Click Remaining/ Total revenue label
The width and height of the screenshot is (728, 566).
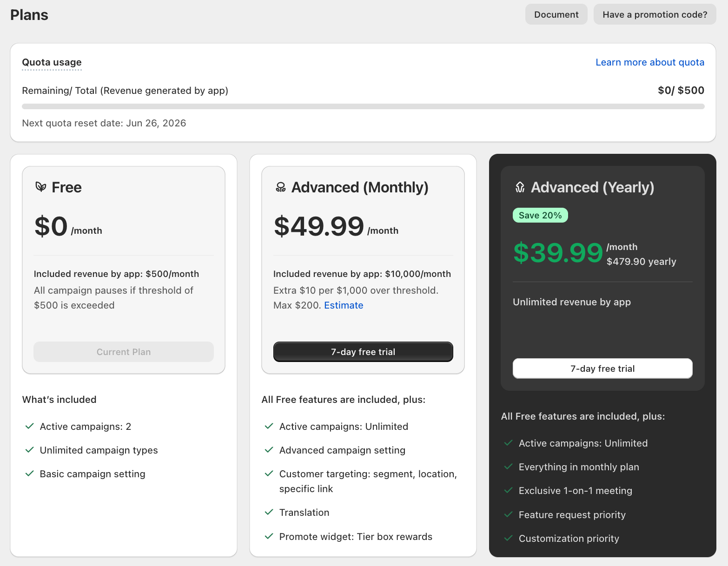(125, 91)
